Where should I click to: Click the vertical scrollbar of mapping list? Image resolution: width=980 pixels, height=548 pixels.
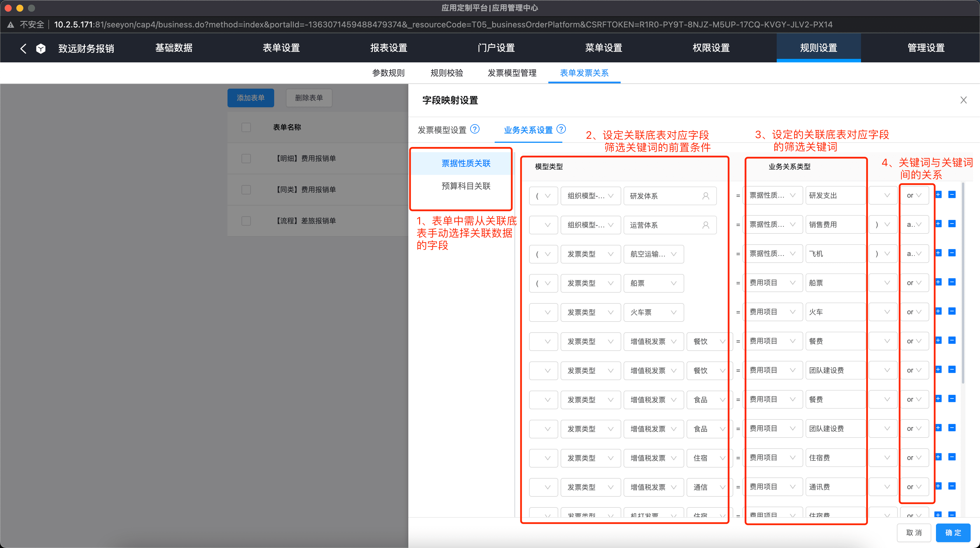(x=963, y=283)
